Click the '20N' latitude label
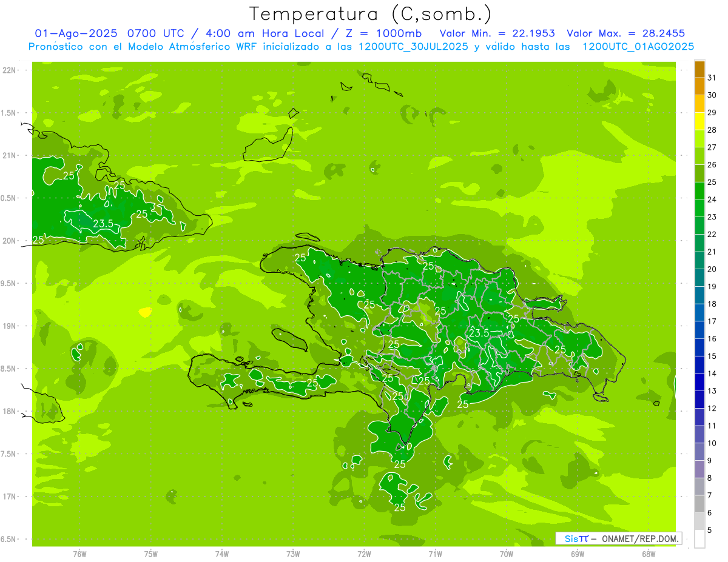This screenshot has height=562, width=728. point(10,241)
